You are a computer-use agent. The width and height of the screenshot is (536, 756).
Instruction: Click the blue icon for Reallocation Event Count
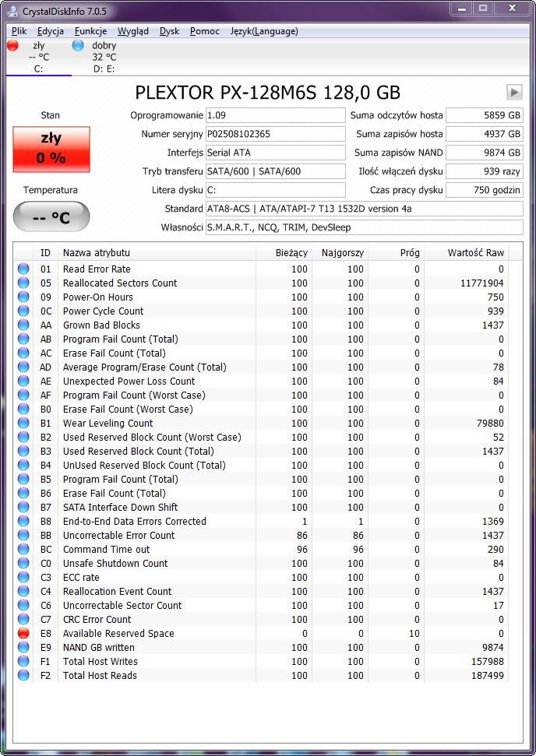23,591
